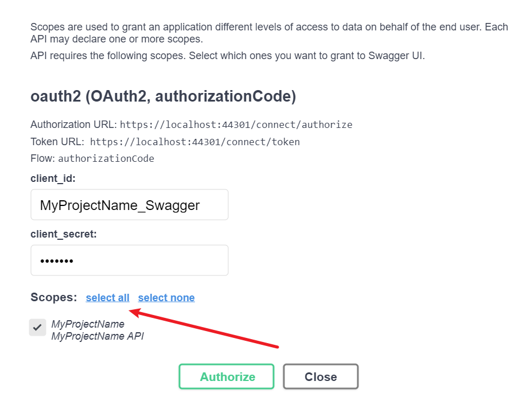This screenshot has height=420, width=519.
Task: Focus the client_id input field
Action: pyautogui.click(x=130, y=205)
